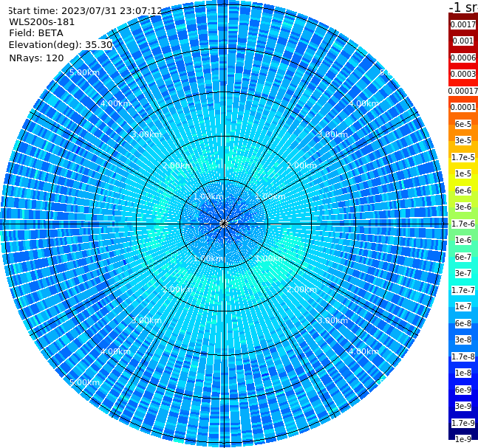
Task: Select the WLS200s-181 instrument label
Action: [42, 22]
